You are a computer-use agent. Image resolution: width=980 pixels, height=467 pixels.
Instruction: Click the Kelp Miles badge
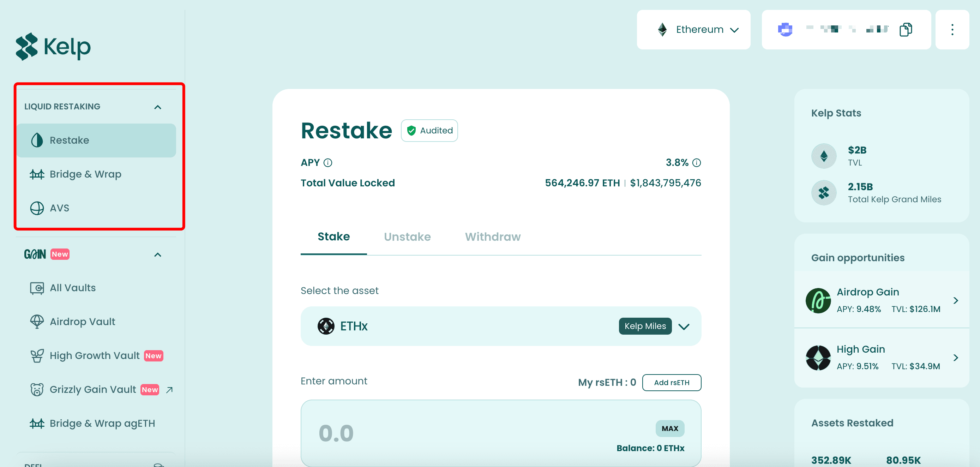click(x=645, y=326)
